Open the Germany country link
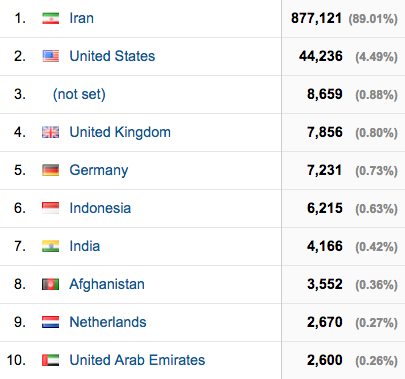 (x=99, y=171)
